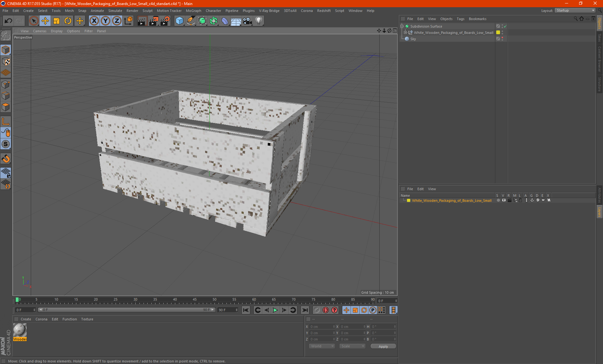The image size is (603, 364).
Task: Click Record Active Objects button
Action: (x=317, y=310)
